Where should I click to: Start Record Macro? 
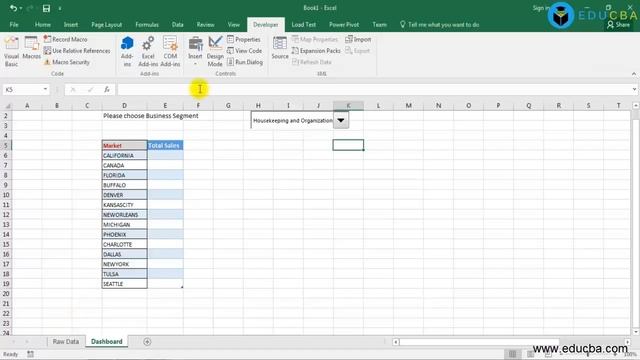pos(66,39)
